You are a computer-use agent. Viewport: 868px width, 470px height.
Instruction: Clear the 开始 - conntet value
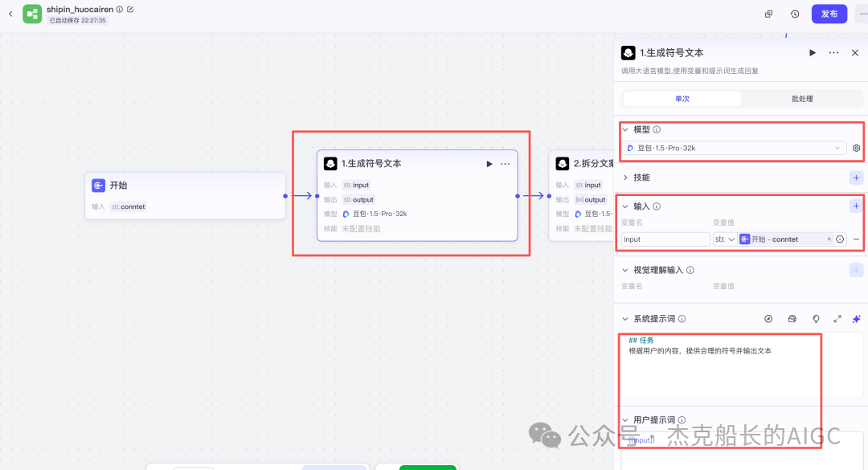tap(829, 239)
